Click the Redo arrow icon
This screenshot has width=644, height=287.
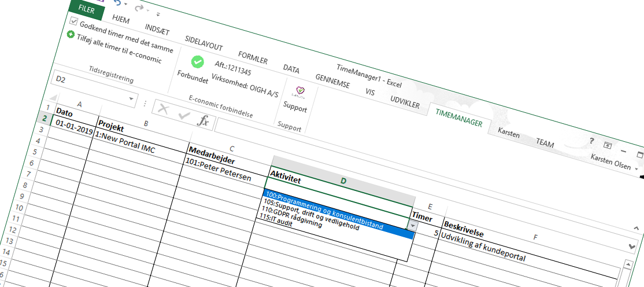(x=139, y=7)
